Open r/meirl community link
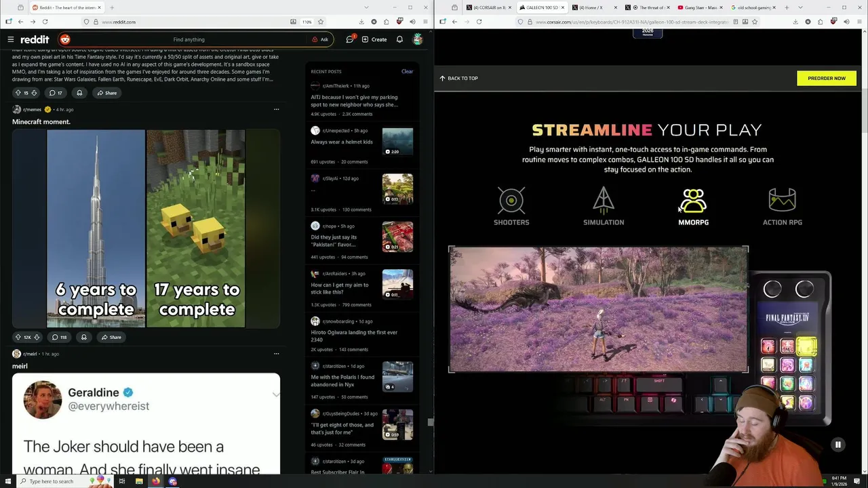Image resolution: width=868 pixels, height=488 pixels. coord(30,354)
